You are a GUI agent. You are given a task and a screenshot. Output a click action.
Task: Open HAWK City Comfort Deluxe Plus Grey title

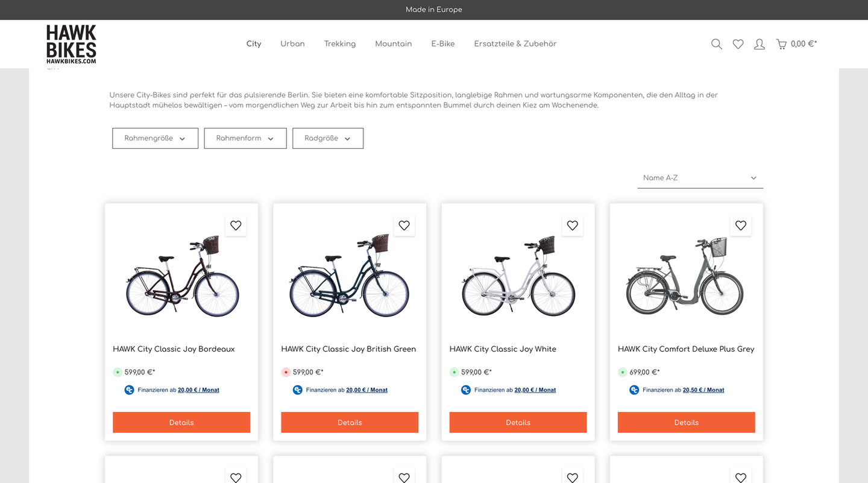click(686, 349)
